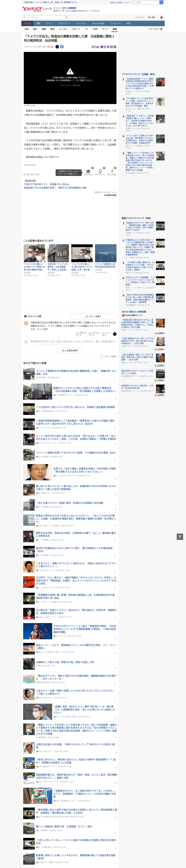Open the トップ tab
This screenshot has width=186, height=868.
27,24
